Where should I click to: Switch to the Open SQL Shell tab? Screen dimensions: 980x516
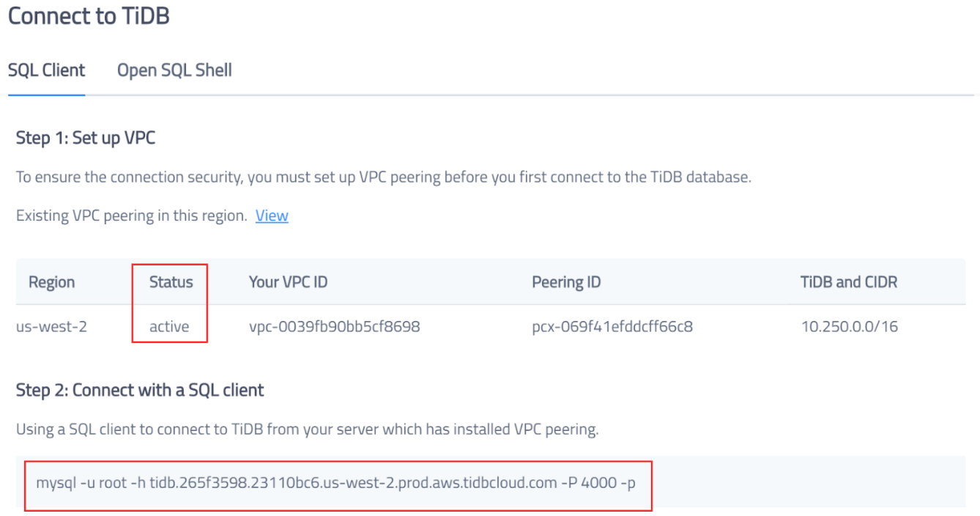pyautogui.click(x=174, y=70)
